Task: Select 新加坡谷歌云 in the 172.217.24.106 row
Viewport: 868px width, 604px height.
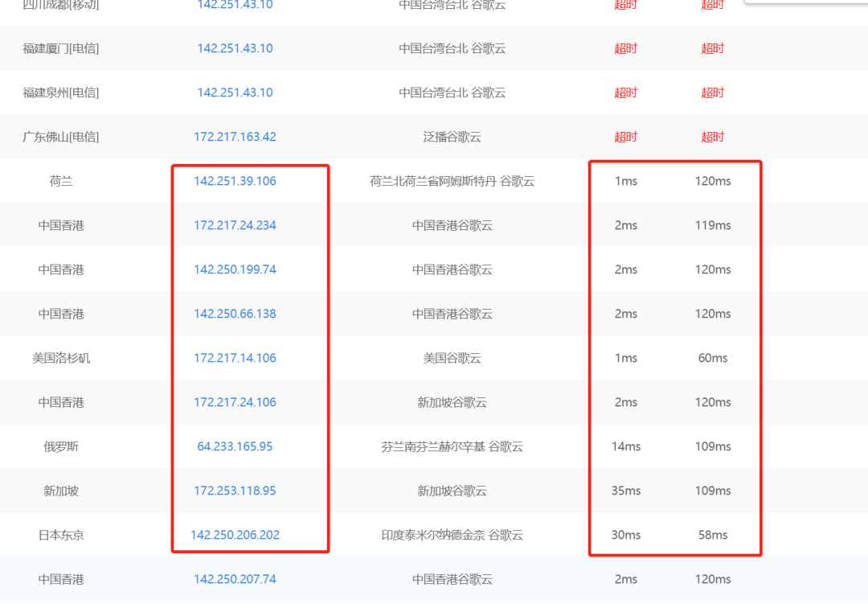Action: click(x=452, y=403)
